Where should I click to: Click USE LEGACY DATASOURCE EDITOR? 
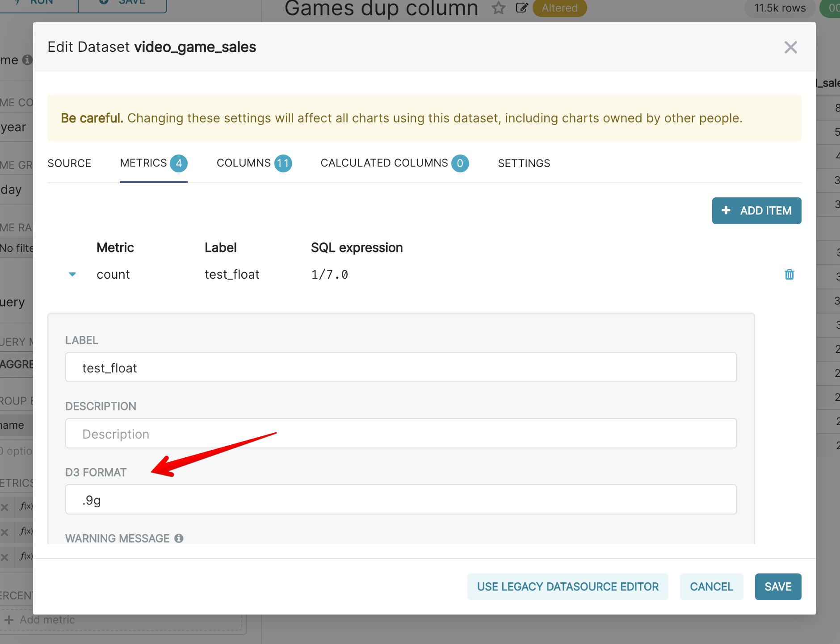(567, 586)
